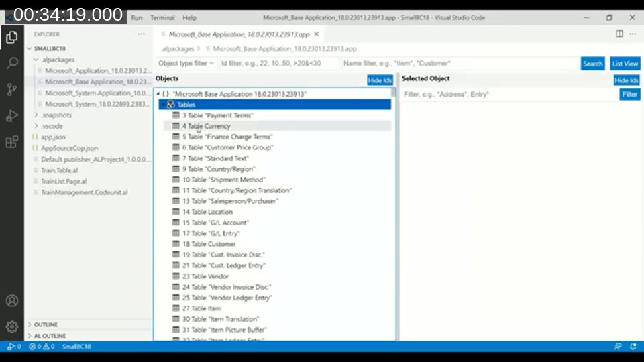Open Run and Debug view
Viewport: 644px width, 362px height.
12,116
